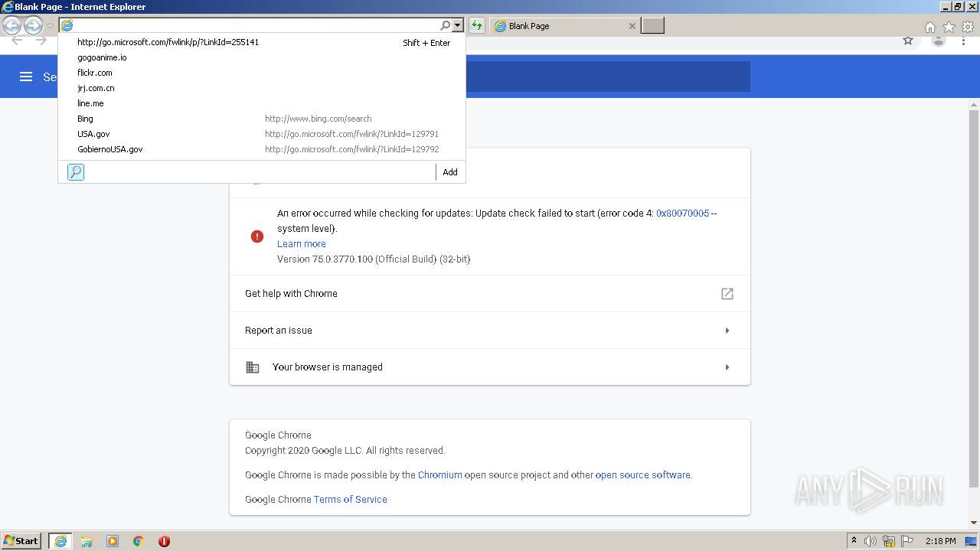Open the recent pages dropdown beside Forward button

click(x=51, y=26)
